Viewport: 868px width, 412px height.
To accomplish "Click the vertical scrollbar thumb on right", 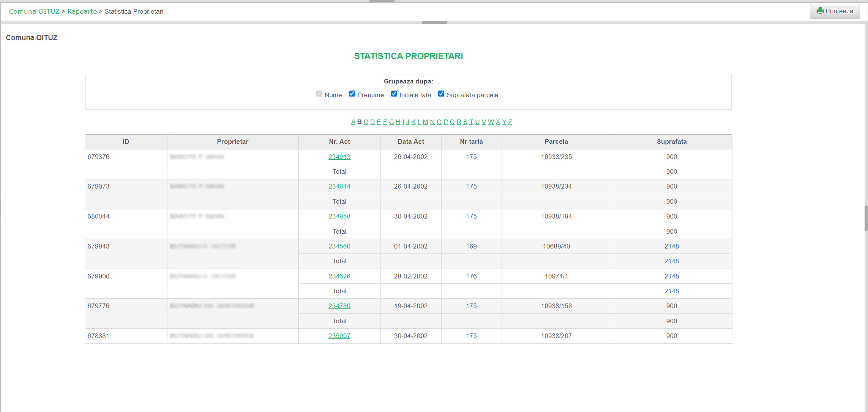I will [866, 218].
